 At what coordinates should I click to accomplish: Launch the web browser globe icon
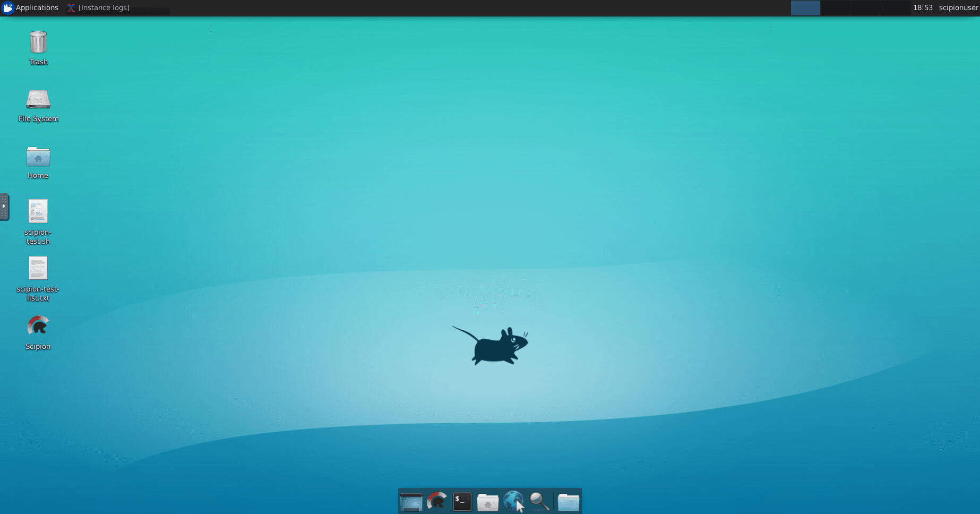point(513,501)
